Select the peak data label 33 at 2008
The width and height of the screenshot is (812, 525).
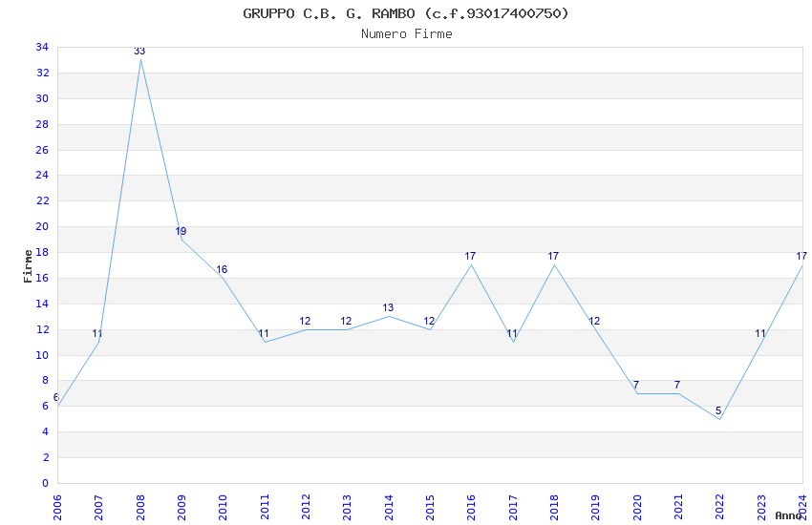point(139,51)
